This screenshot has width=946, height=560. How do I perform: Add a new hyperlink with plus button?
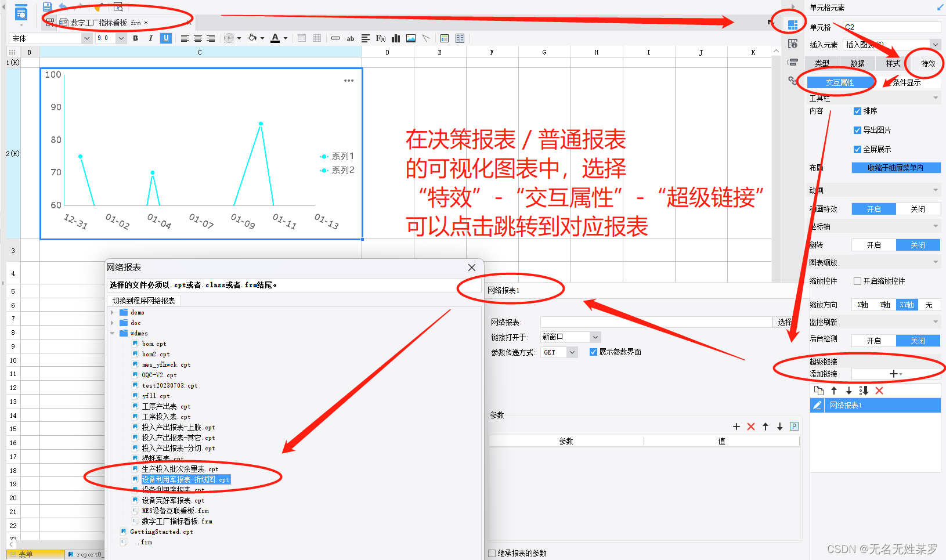point(896,374)
